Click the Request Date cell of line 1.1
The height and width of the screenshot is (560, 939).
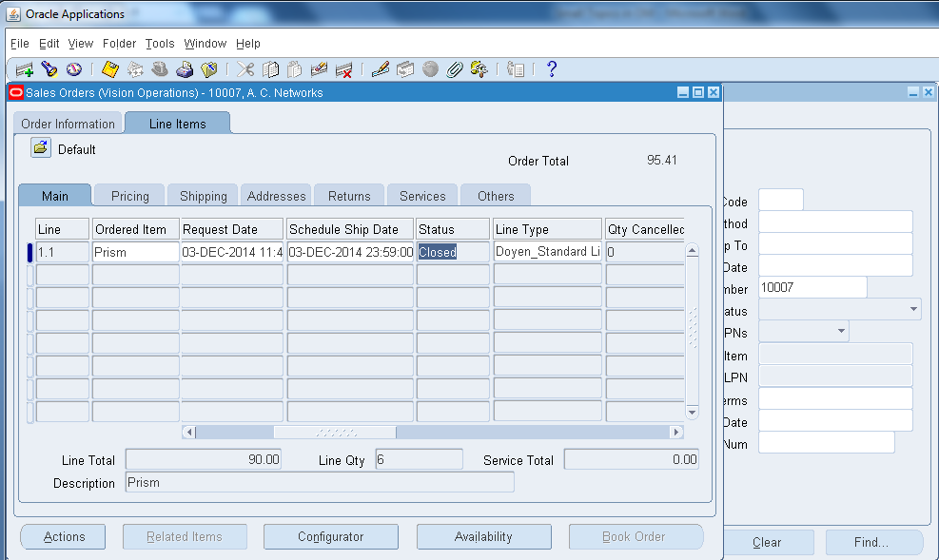click(232, 252)
